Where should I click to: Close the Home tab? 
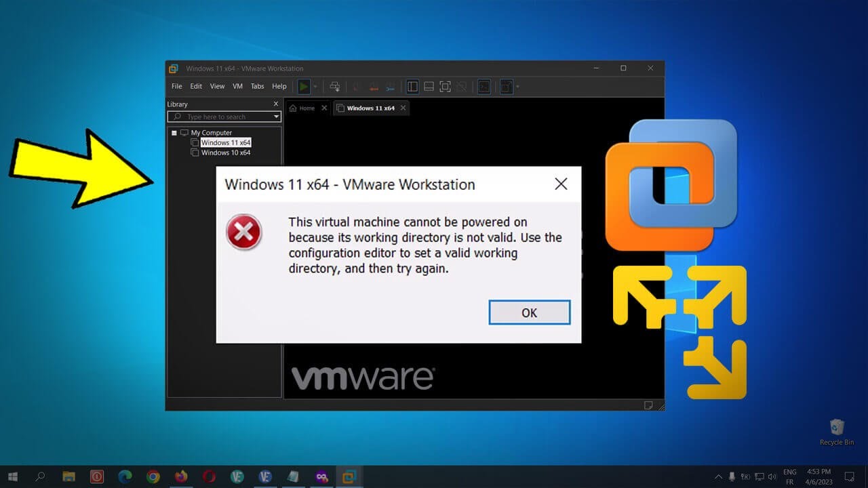[x=324, y=108]
